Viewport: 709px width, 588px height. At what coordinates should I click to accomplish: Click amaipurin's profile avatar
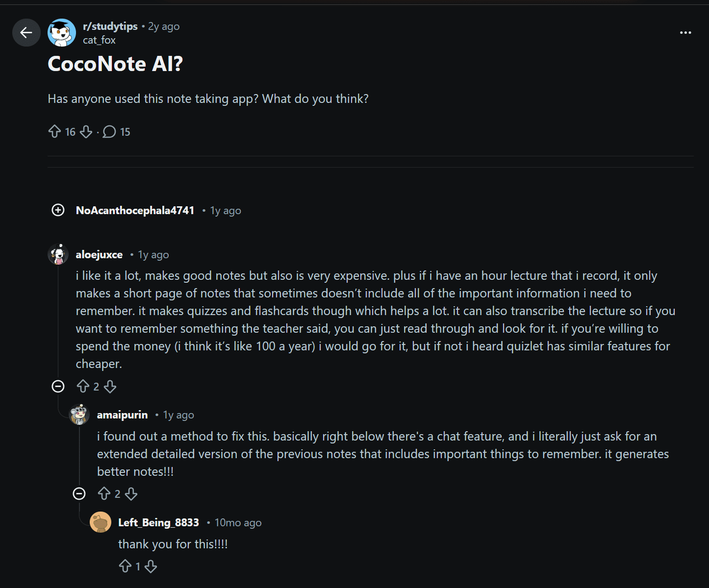(x=78, y=414)
